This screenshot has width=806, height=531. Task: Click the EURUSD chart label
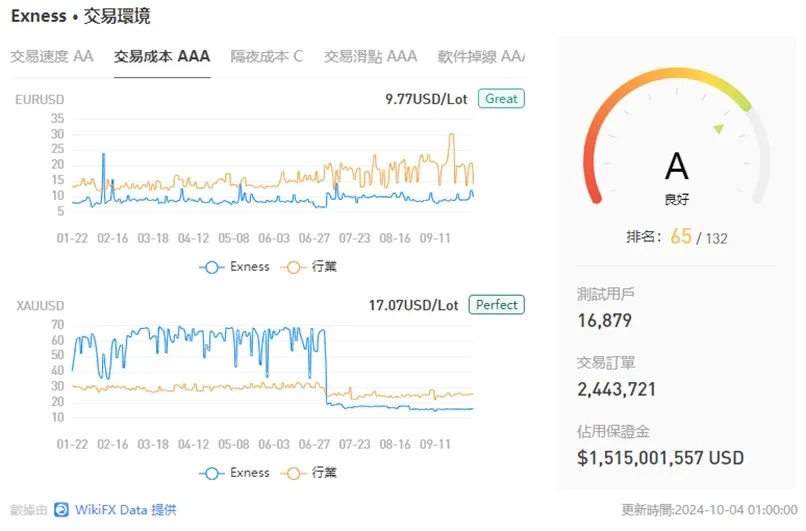(x=40, y=99)
